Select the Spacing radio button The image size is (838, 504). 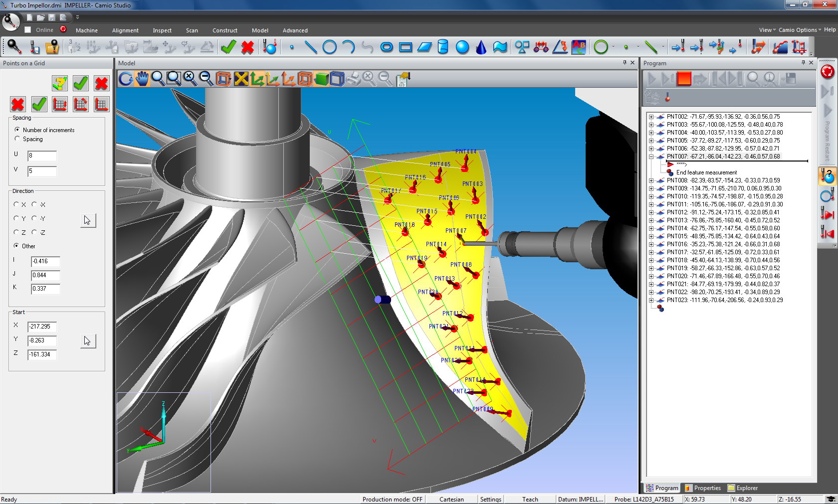pos(17,139)
